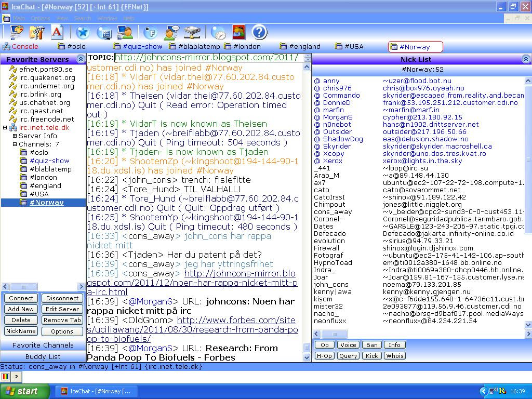Switch to the #USA tab

point(350,46)
